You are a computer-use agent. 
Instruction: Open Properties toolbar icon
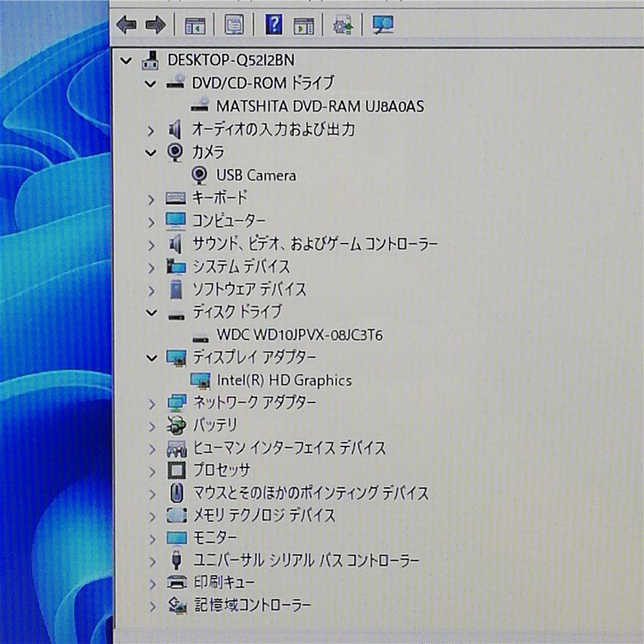pyautogui.click(x=234, y=25)
